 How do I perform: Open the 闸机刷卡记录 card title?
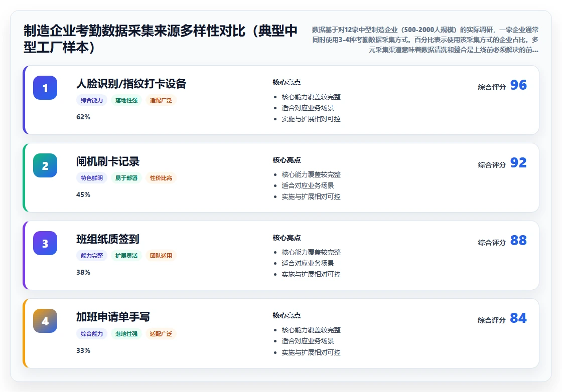tap(108, 161)
